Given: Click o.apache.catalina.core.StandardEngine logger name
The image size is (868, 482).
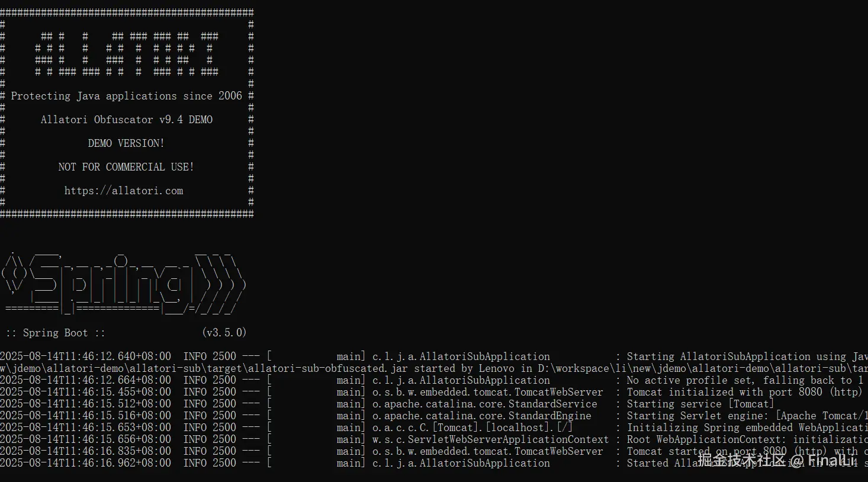Looking at the screenshot, I should (x=481, y=416).
